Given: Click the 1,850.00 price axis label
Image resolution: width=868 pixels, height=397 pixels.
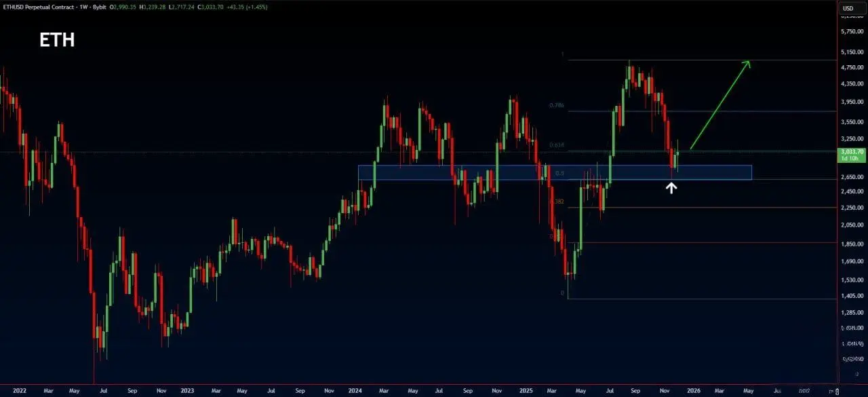Looking at the screenshot, I should coord(852,243).
